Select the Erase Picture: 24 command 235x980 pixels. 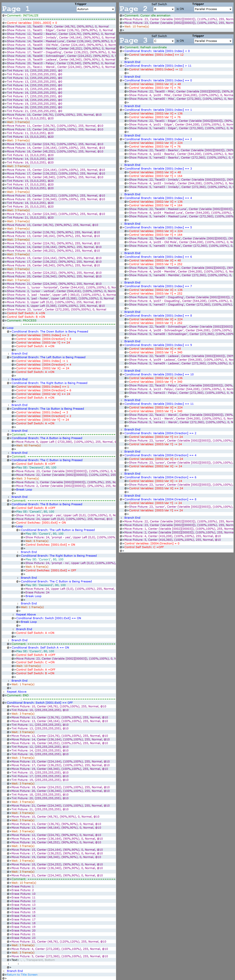click(x=37, y=592)
